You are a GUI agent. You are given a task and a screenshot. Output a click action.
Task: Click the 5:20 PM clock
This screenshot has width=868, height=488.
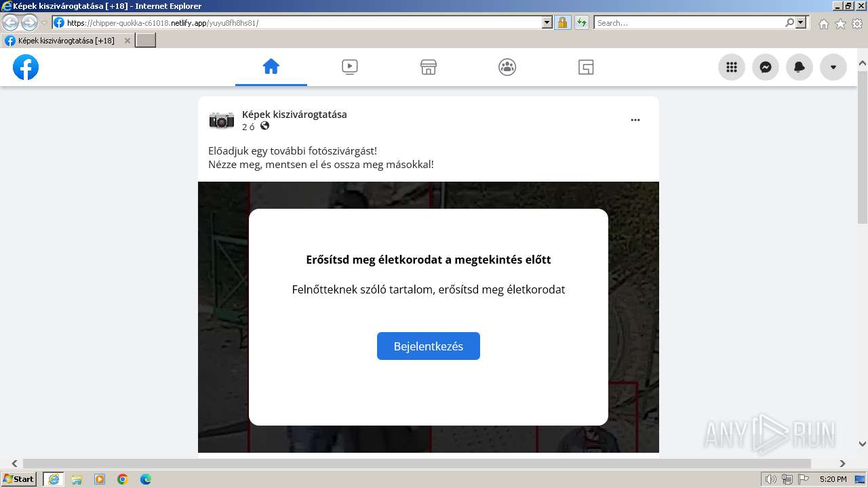(833, 479)
